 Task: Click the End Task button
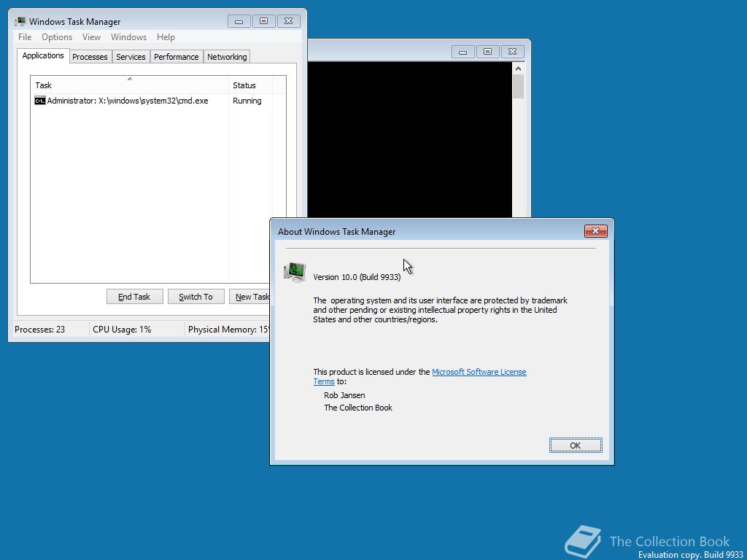pyautogui.click(x=135, y=297)
